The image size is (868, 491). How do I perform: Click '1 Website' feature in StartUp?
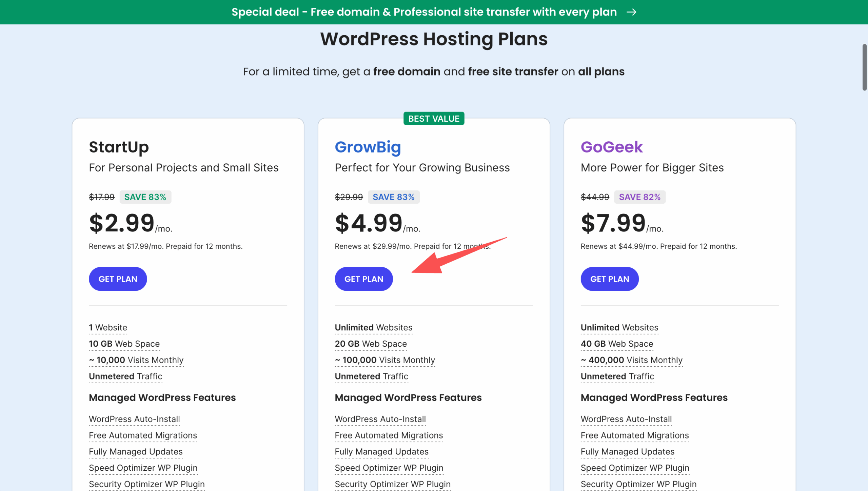(x=108, y=327)
